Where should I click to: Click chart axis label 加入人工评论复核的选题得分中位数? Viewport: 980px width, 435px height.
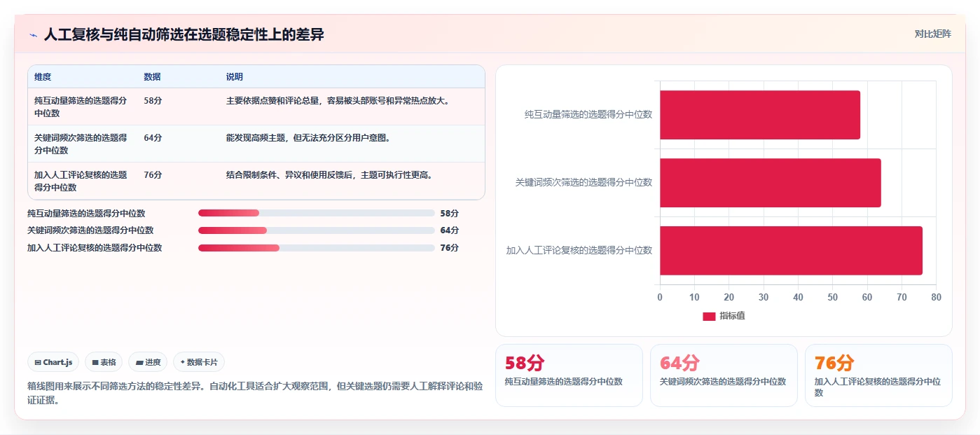click(579, 250)
